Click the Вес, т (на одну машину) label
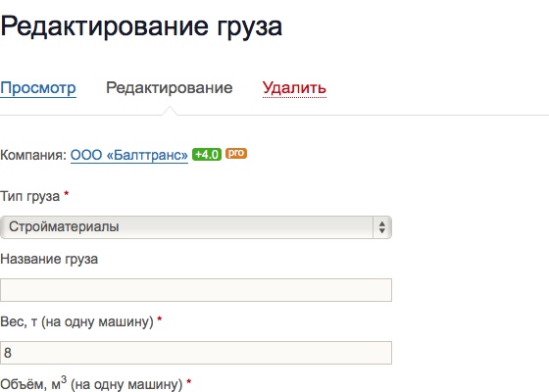Screen dimensions: 549x392 click(x=76, y=322)
